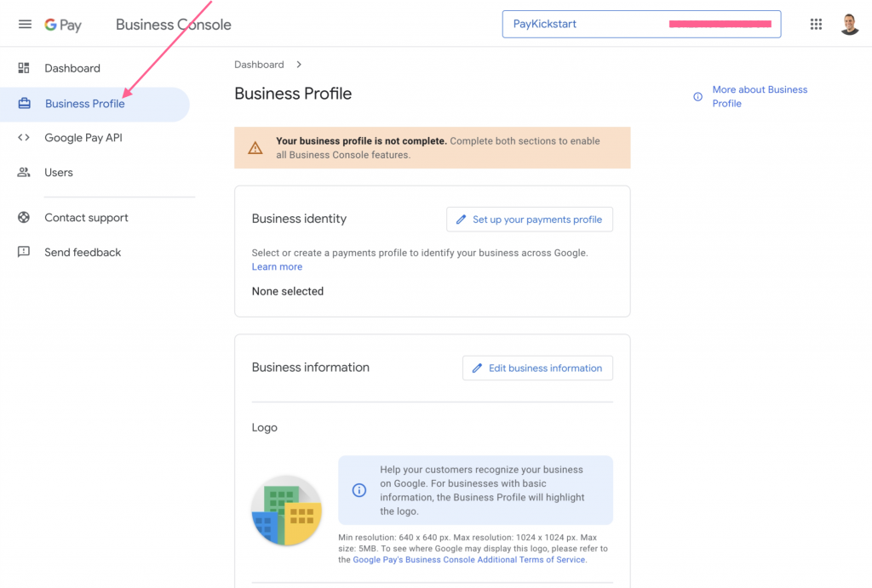The width and height of the screenshot is (872, 588).
Task: Click the default business logo thumbnail
Action: coord(286,511)
